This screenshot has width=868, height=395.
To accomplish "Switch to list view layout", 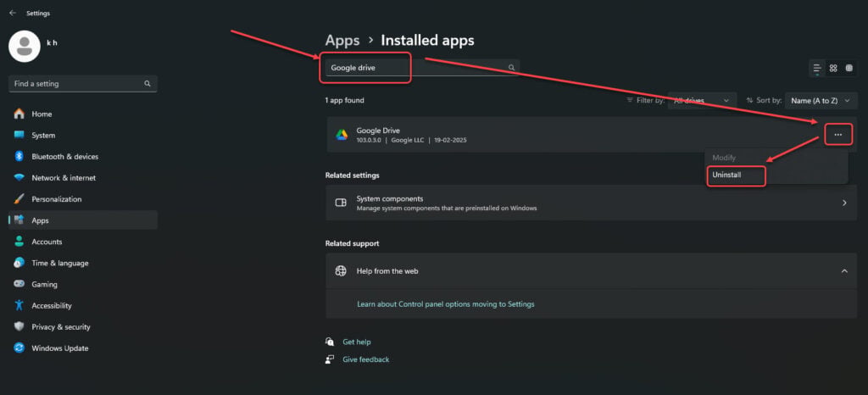I will (x=816, y=69).
